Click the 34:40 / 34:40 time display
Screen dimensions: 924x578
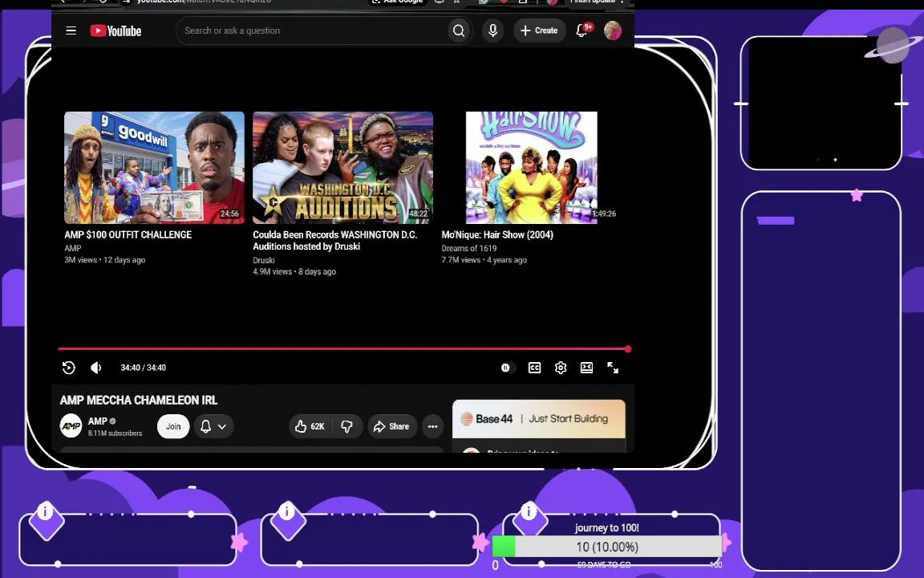click(x=144, y=368)
